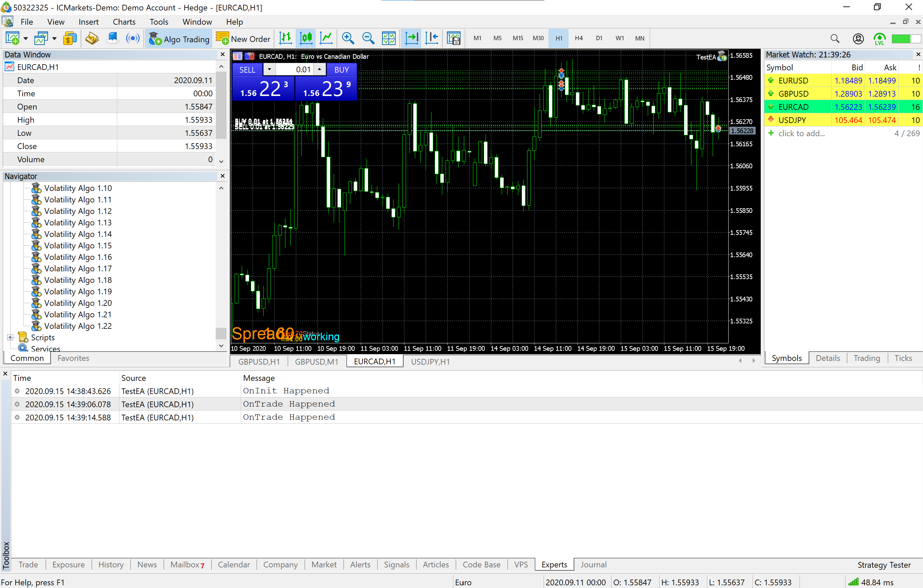Click the connection speed status indicator

(871, 582)
